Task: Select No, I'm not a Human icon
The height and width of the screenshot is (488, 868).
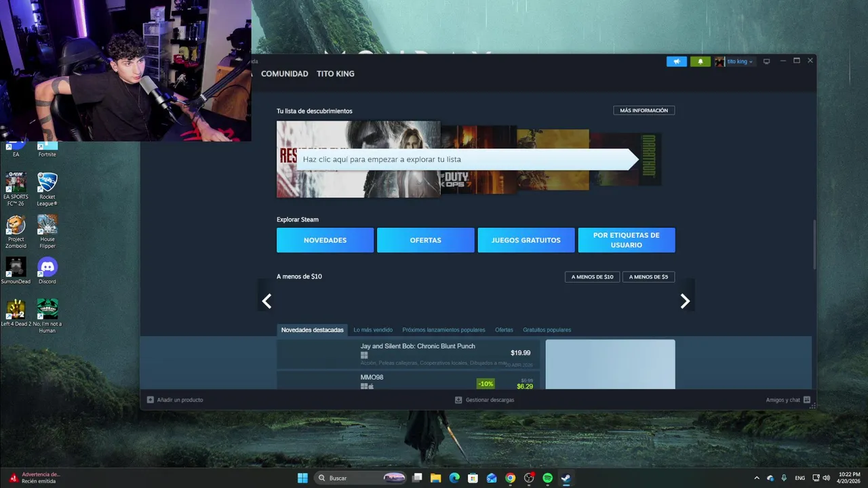Action: pos(47,316)
